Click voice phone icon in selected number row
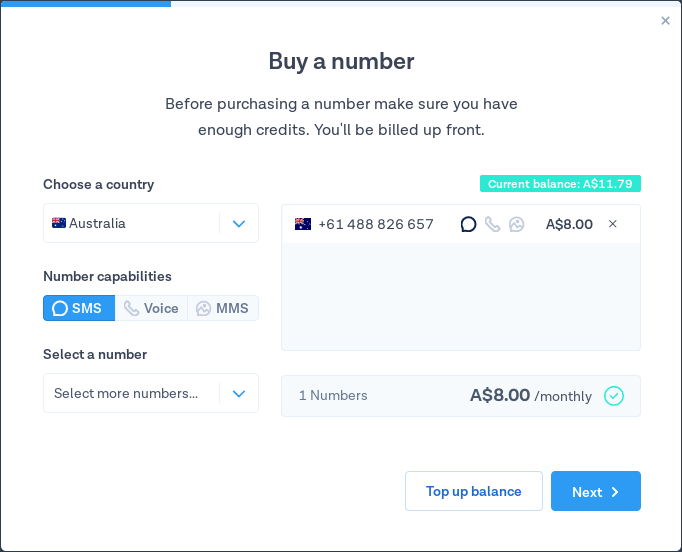The image size is (682, 552). pyautogui.click(x=492, y=224)
